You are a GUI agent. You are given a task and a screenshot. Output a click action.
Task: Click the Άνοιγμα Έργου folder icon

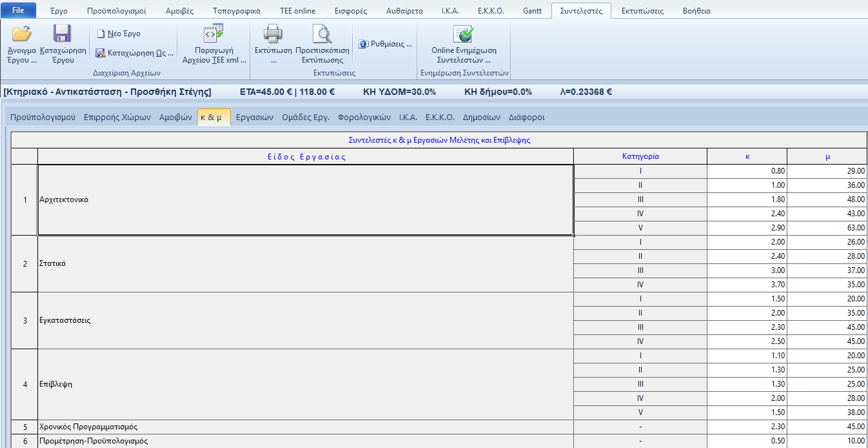tap(21, 35)
